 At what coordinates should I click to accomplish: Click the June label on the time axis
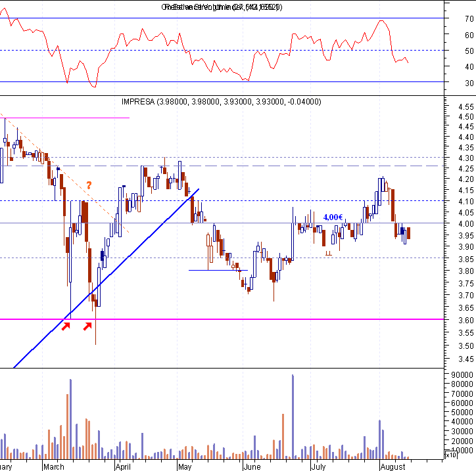[252, 466]
